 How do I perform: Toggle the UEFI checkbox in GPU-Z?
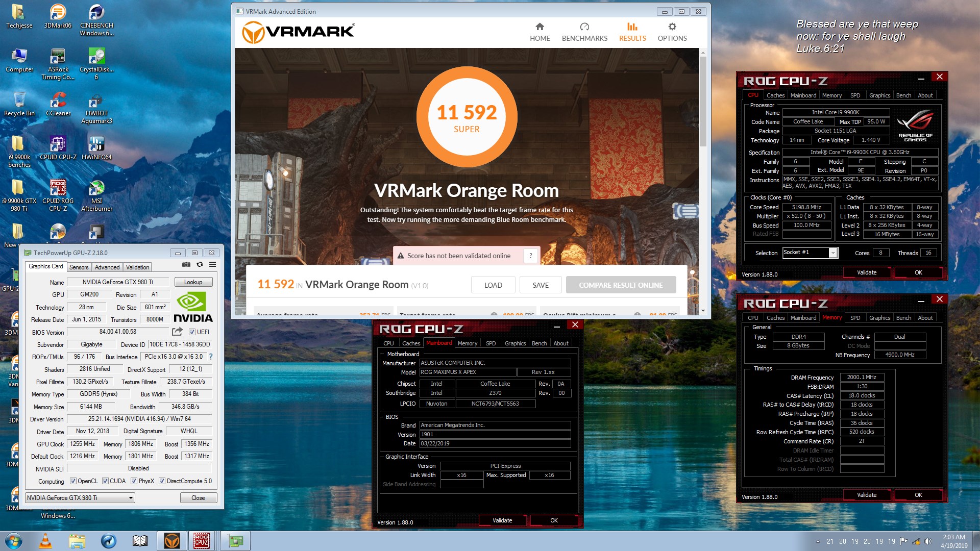(x=192, y=332)
